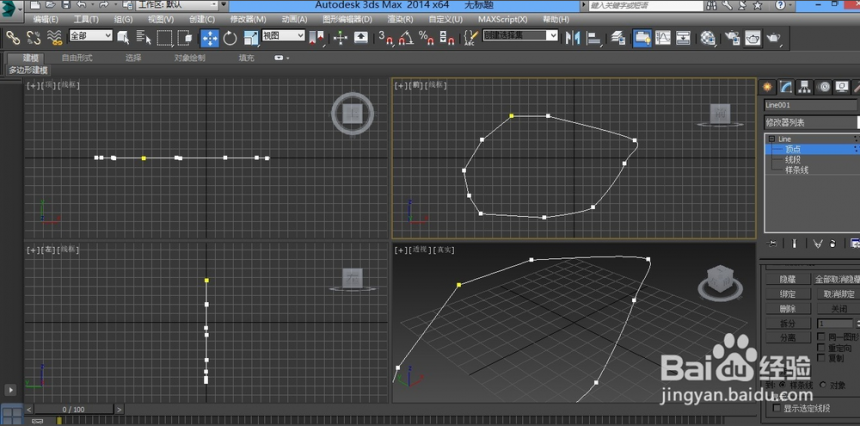Image resolution: width=860 pixels, height=426 pixels.
Task: Open the selection filter 全部 dropdown
Action: [x=90, y=36]
